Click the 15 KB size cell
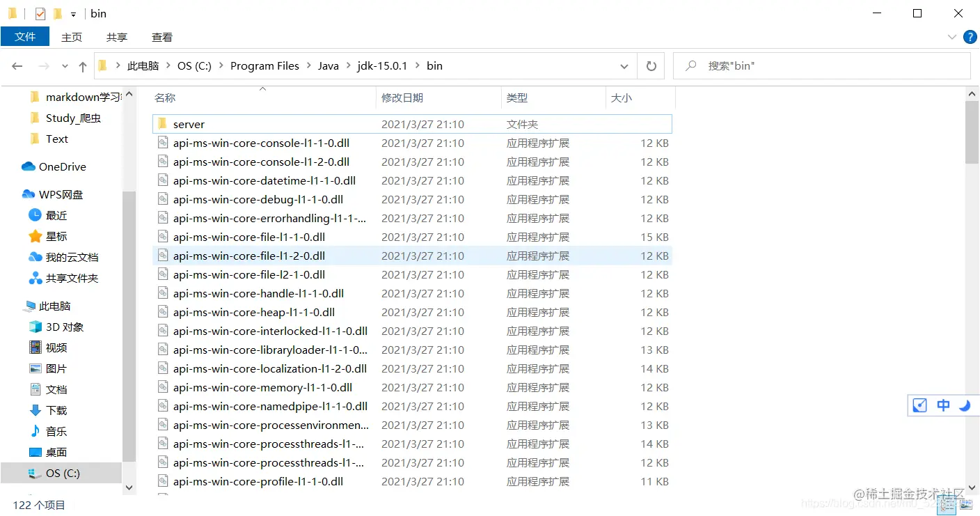Screen dimensions: 980x516 [x=654, y=237]
